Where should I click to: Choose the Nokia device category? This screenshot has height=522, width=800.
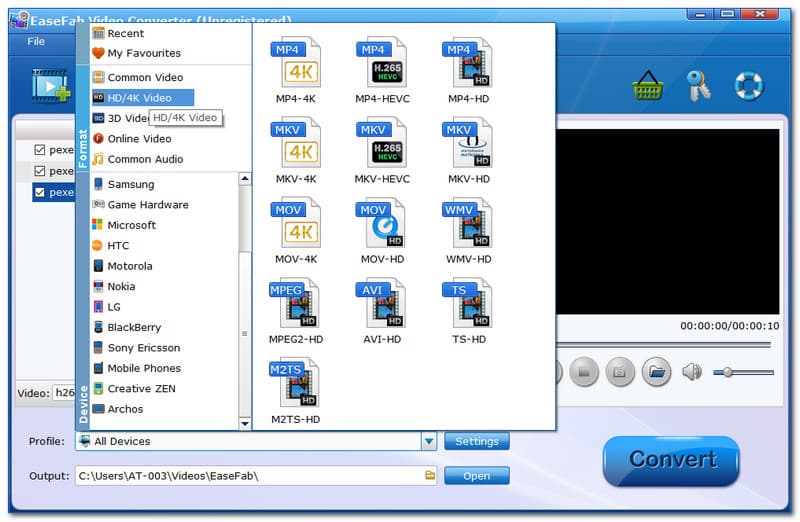114,286
